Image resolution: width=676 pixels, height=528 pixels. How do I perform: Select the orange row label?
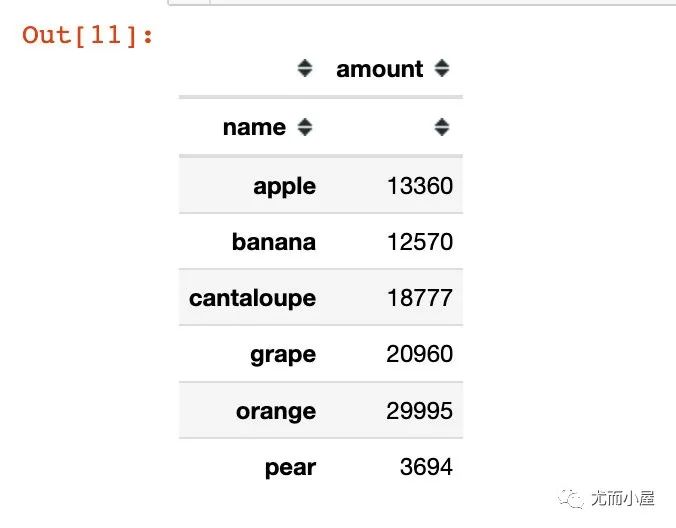276,412
